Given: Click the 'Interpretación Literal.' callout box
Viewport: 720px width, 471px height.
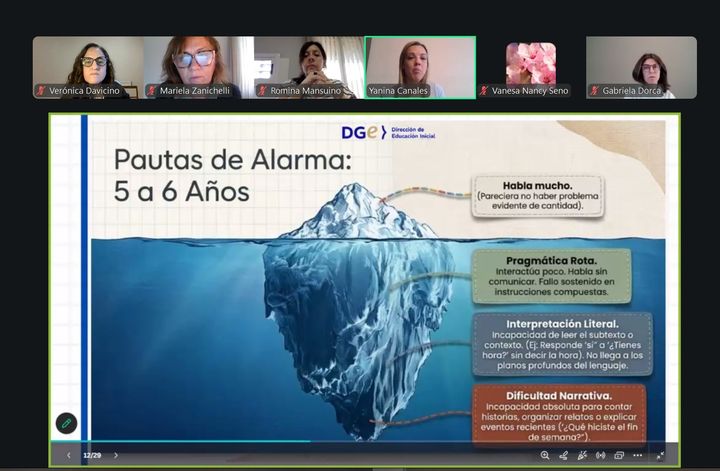Looking at the screenshot, I should coord(562,345).
